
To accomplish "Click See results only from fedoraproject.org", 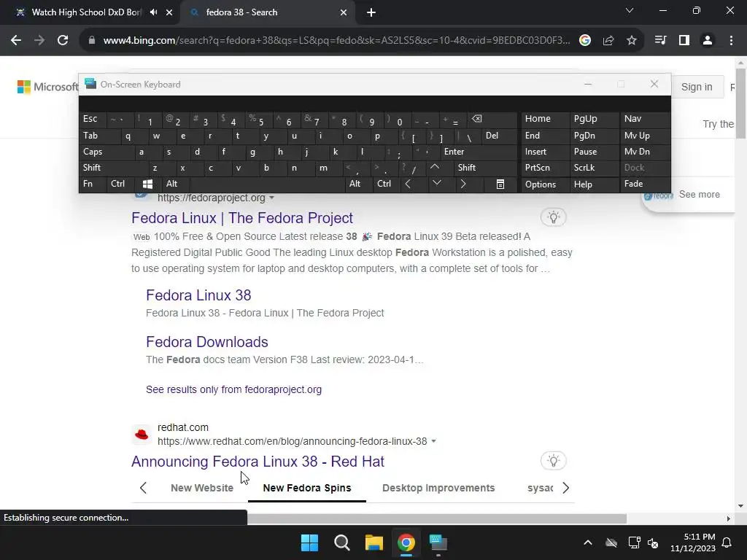I will [233, 389].
